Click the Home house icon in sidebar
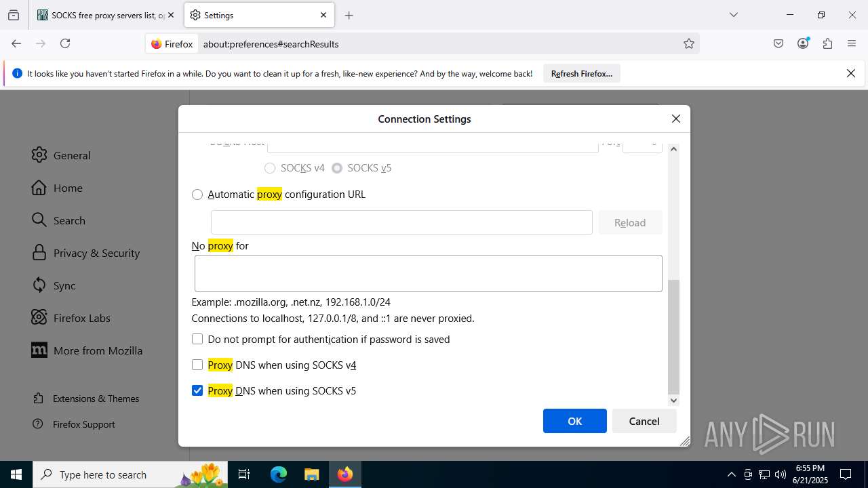868x488 pixels. [39, 188]
